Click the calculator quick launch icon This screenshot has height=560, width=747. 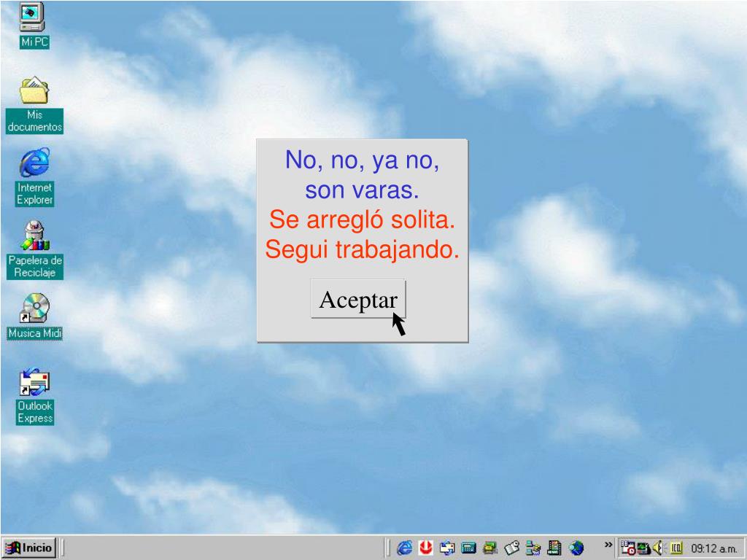click(468, 548)
